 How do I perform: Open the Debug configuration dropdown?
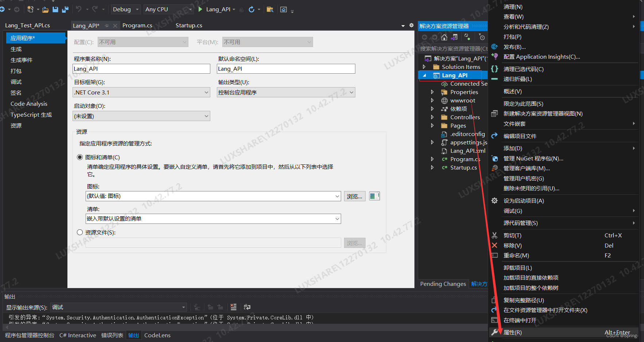(x=126, y=9)
